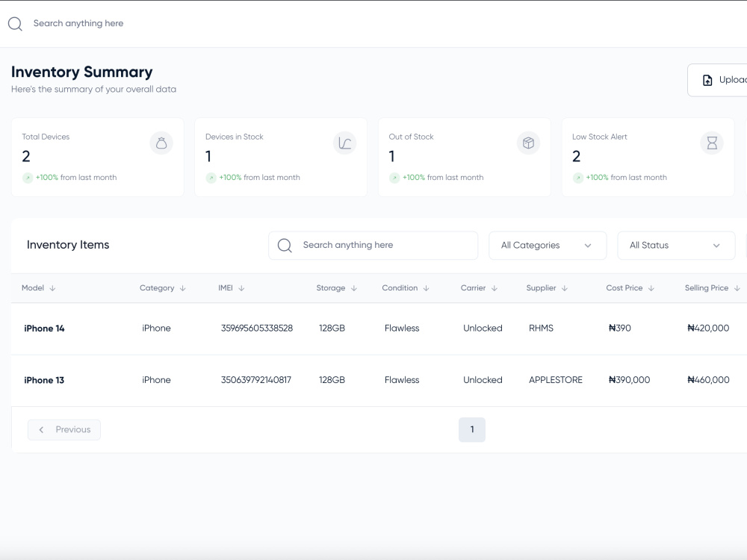Click the Low Stock Alert hourglass icon
Screen dimensions: 747x560
point(712,143)
